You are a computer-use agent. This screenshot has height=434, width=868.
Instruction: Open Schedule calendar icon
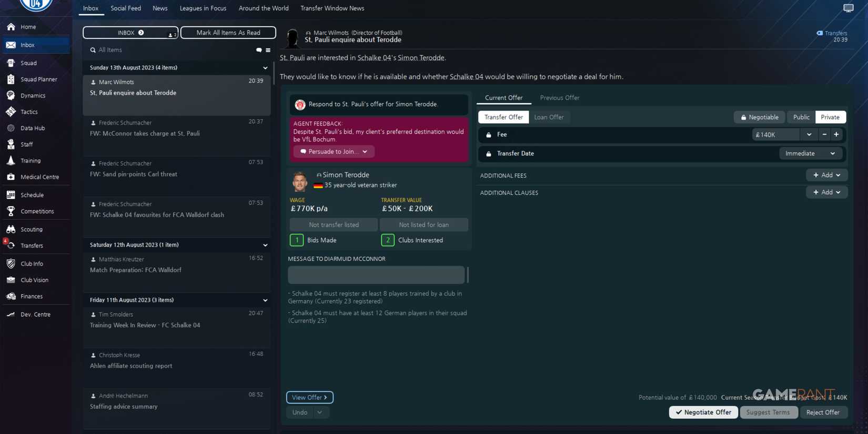pos(11,195)
